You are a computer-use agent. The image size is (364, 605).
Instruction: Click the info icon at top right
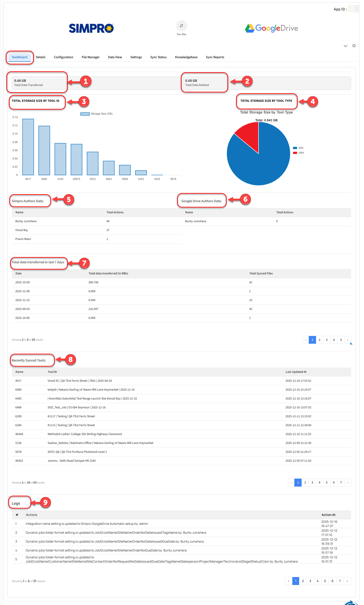pos(354,46)
